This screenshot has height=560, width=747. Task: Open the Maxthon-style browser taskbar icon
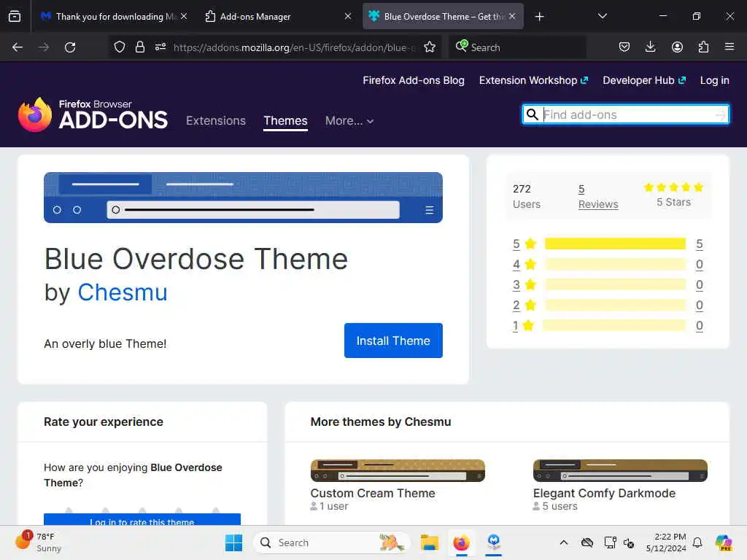pyautogui.click(x=494, y=542)
